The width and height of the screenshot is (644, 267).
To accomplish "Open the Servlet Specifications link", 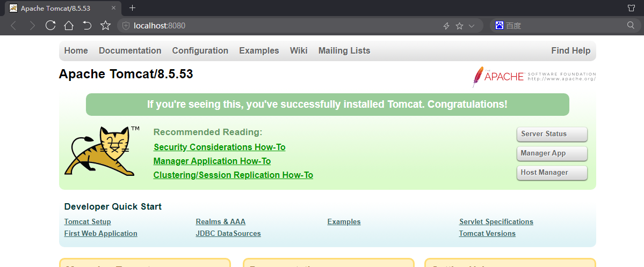I will (x=496, y=222).
